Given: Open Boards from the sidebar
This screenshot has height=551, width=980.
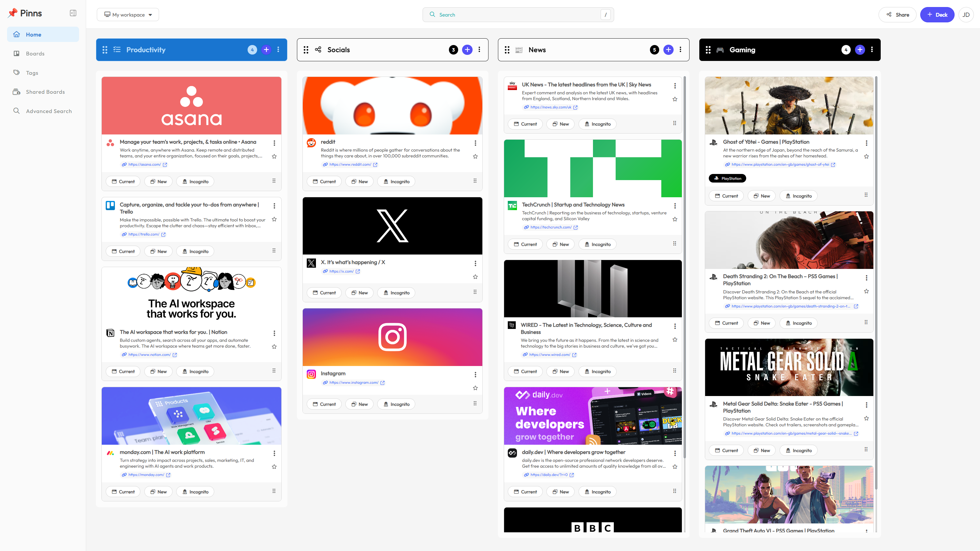Looking at the screenshot, I should [x=35, y=53].
